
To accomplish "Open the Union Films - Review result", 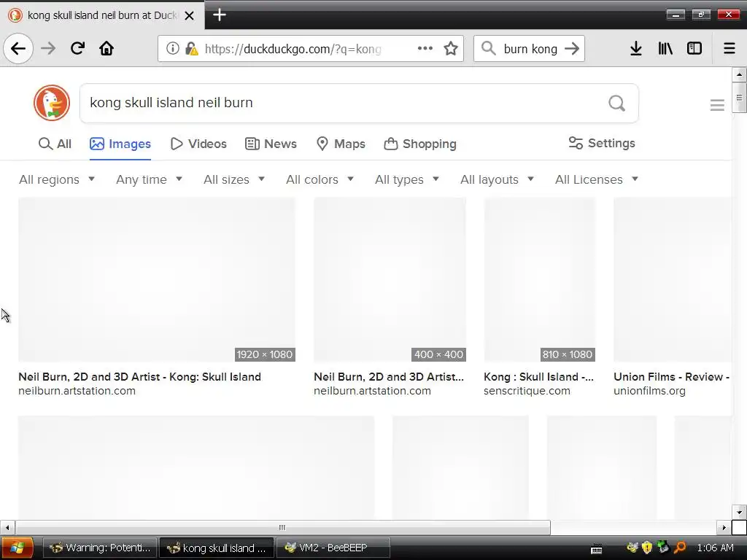I will coord(672,377).
